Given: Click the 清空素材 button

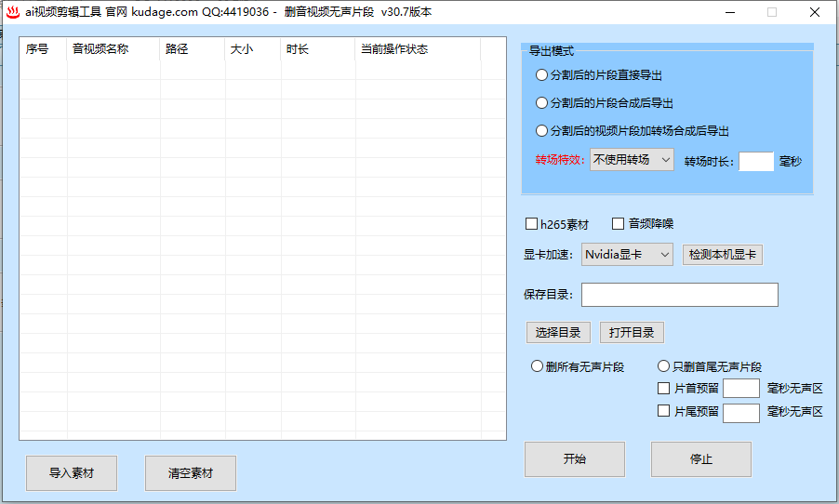Looking at the screenshot, I should tap(191, 473).
